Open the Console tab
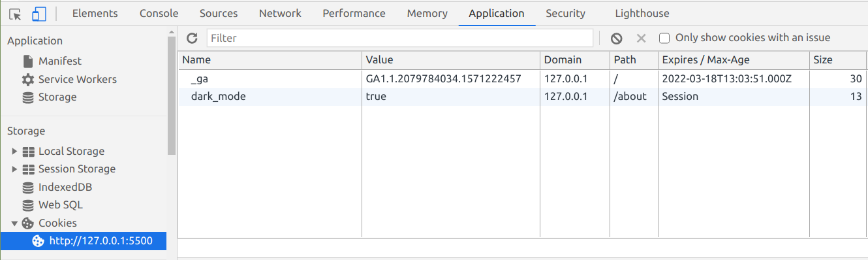The width and height of the screenshot is (868, 260). pyautogui.click(x=159, y=13)
